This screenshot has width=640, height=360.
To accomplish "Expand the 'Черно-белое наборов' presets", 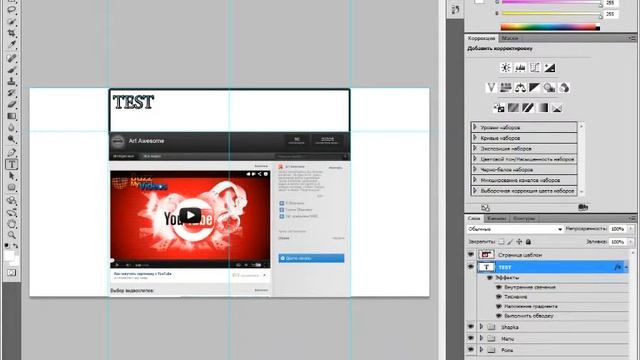I will (x=475, y=169).
